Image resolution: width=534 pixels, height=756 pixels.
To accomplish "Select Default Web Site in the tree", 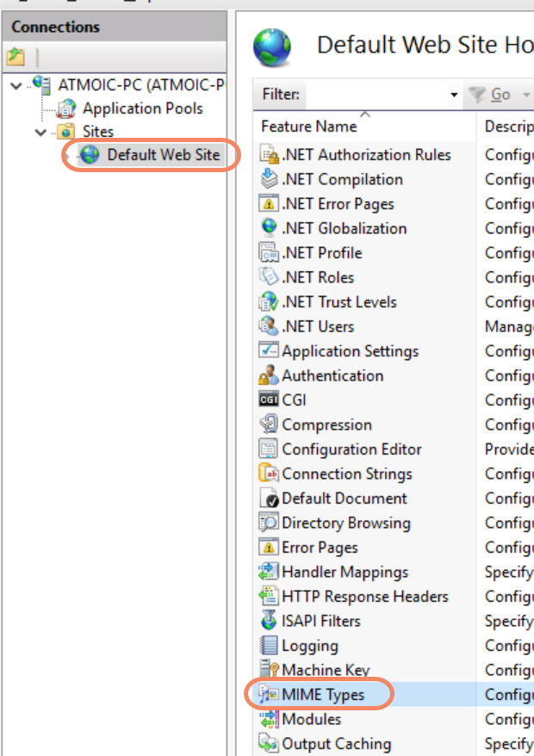I will [163, 155].
